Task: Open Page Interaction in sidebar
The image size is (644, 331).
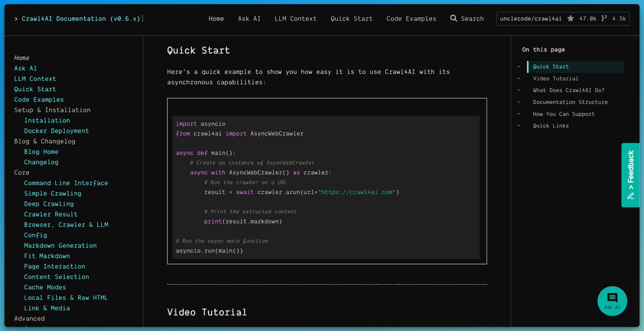Action: click(54, 267)
